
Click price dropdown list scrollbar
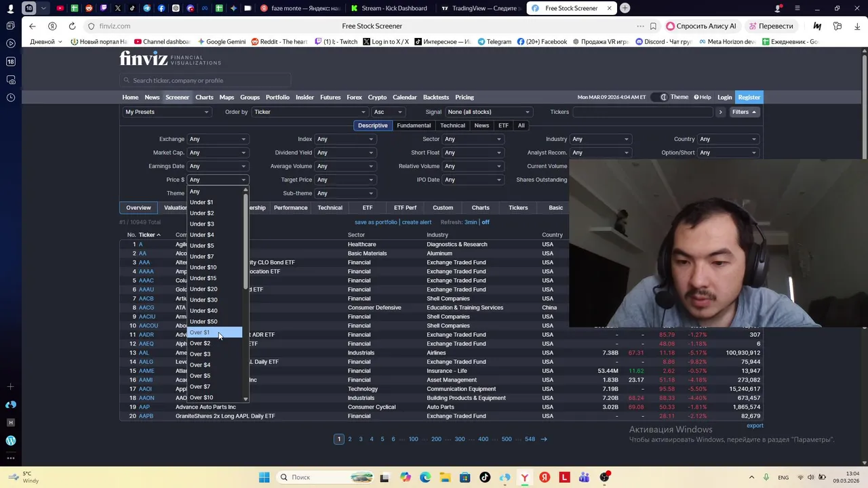pos(245,241)
